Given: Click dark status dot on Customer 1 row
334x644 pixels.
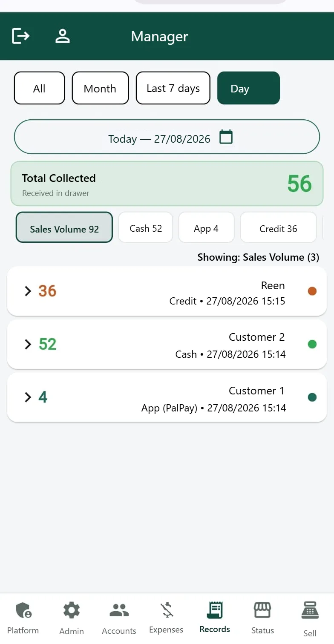Looking at the screenshot, I should (x=312, y=397).
